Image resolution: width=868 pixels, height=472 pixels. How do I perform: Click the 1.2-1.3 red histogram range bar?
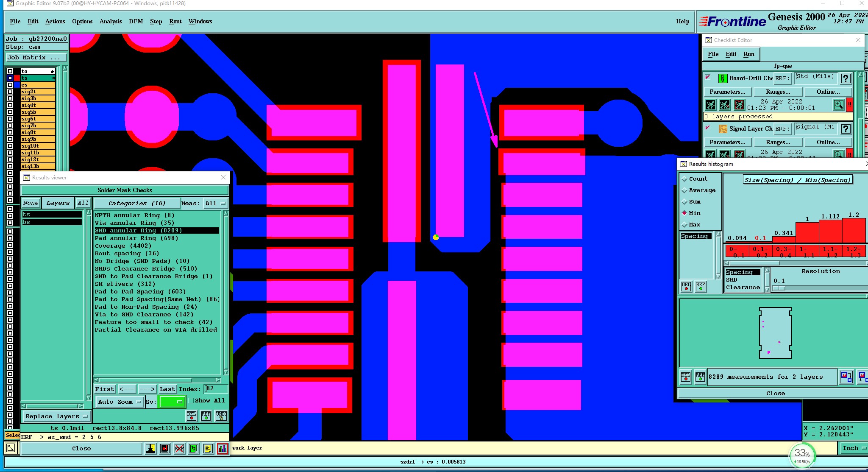click(854, 230)
